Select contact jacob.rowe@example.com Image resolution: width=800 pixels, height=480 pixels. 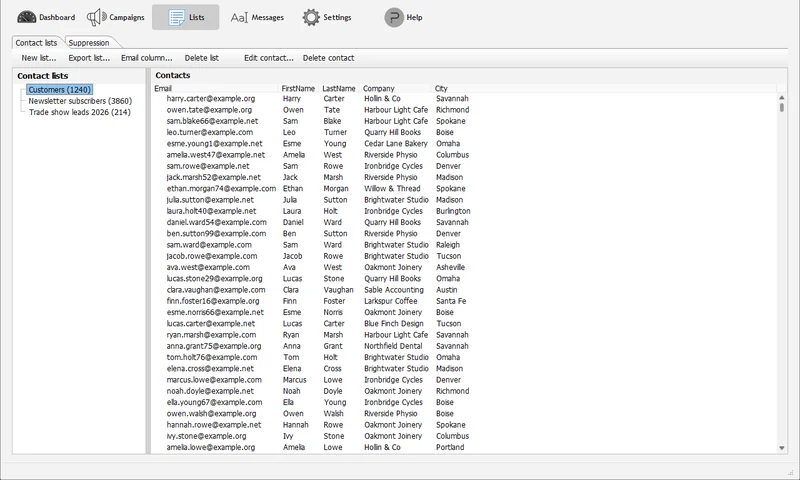pyautogui.click(x=212, y=256)
